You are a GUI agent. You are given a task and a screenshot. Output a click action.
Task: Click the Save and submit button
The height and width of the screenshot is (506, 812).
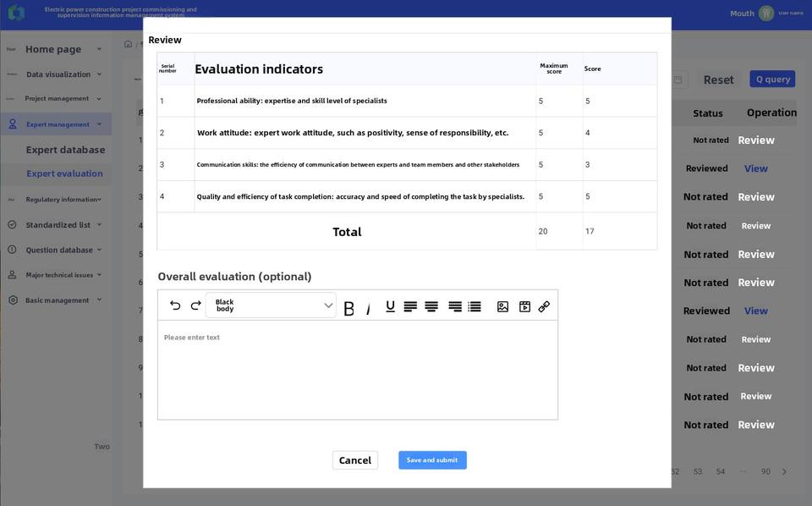432,460
